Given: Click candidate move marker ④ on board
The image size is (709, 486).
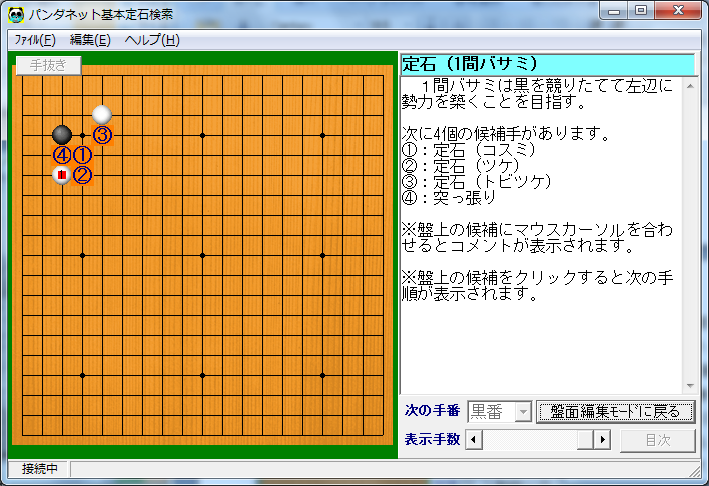Looking at the screenshot, I should [x=62, y=155].
